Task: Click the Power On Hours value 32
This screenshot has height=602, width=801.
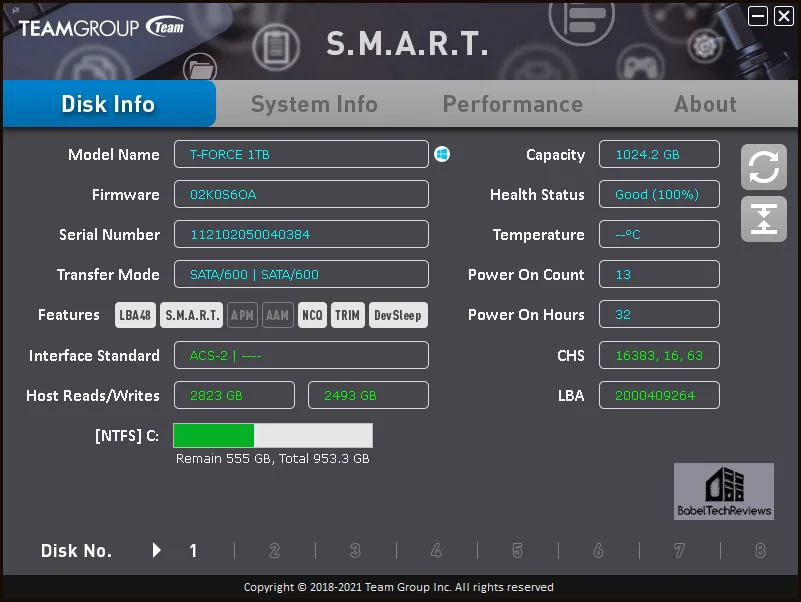Action: 659,314
